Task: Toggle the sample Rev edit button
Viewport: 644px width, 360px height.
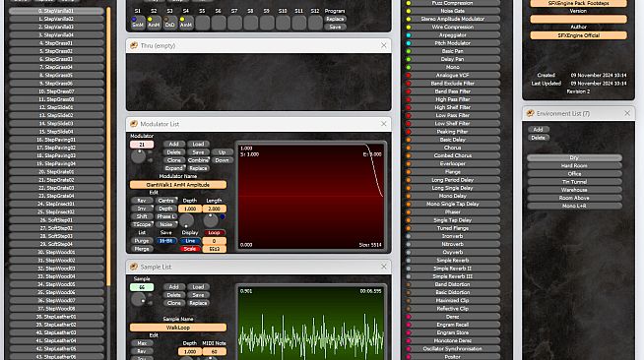Action: (x=142, y=351)
